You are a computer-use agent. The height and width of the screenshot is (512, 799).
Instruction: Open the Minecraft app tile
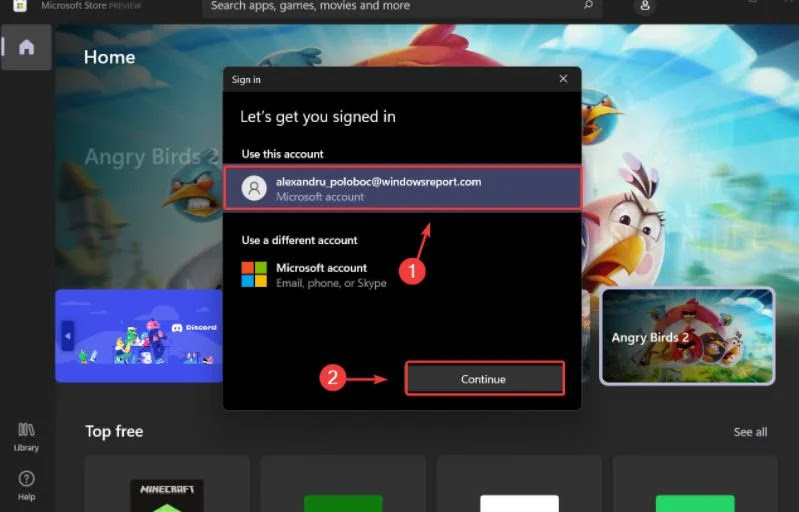(167, 484)
